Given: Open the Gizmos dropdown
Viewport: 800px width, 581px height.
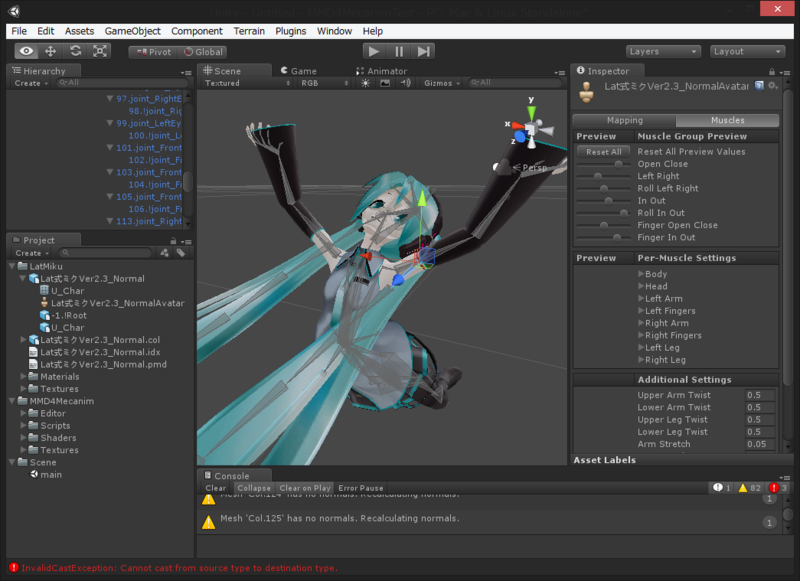Looking at the screenshot, I should (x=442, y=83).
